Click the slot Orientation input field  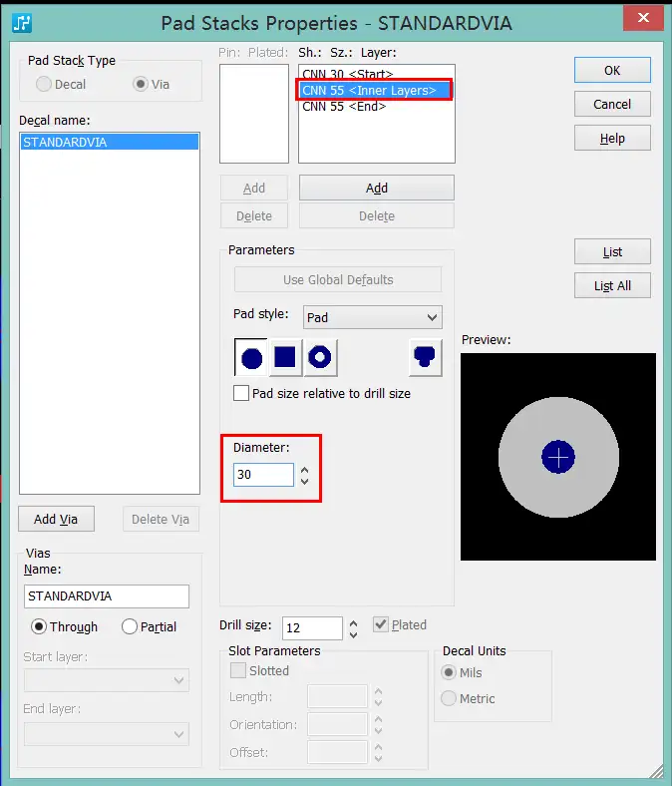coord(337,724)
